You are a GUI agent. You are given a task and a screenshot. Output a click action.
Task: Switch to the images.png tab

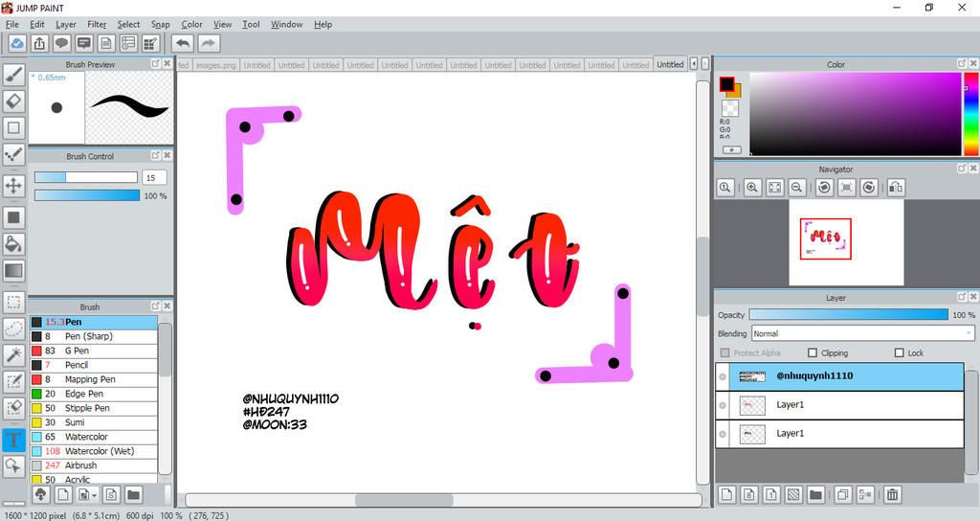215,65
